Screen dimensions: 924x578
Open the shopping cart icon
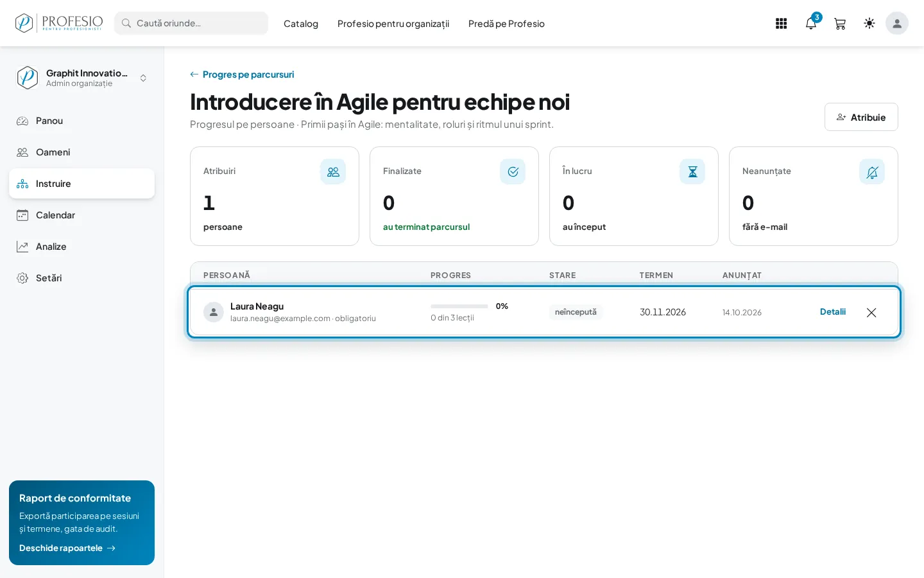tap(840, 24)
